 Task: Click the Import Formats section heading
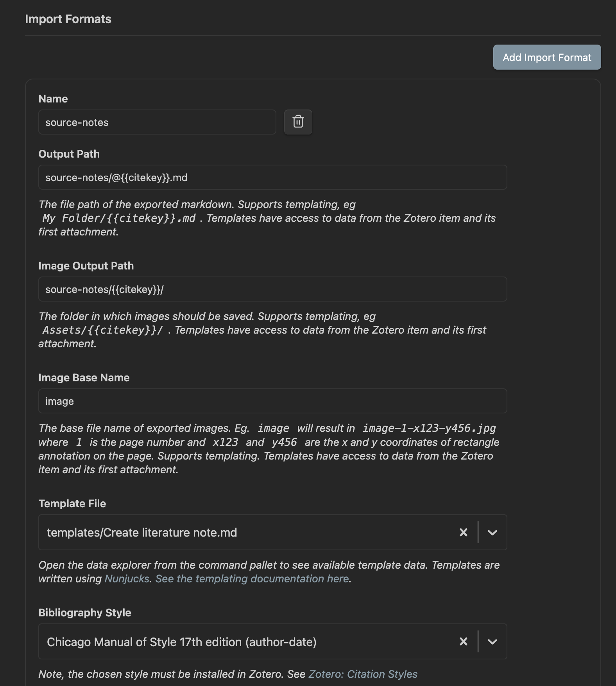coord(68,19)
